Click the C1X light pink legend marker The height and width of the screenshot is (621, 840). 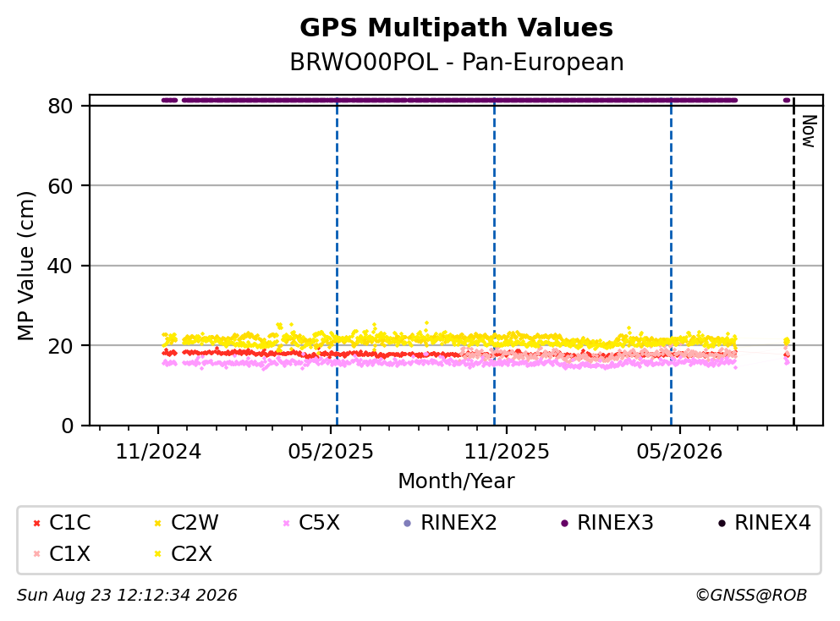(x=36, y=553)
